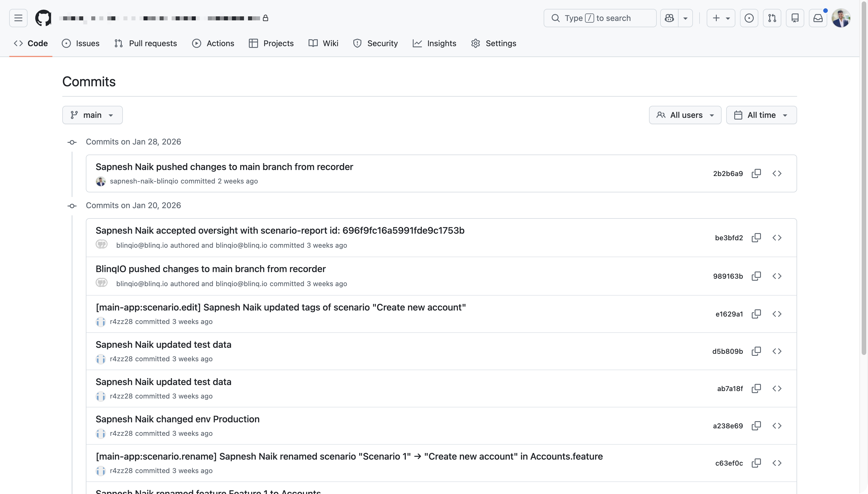Open the hamburger navigation menu

[18, 18]
